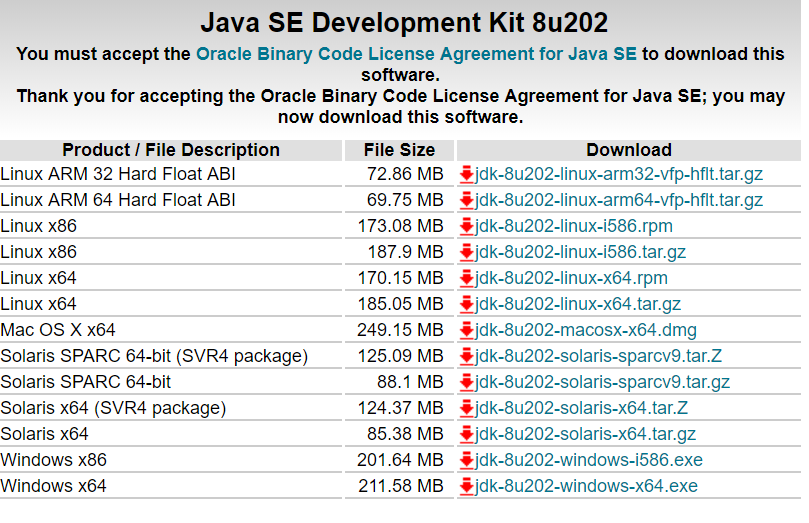Download jdk-8u202-linux-x64.rpm file

coord(571,278)
